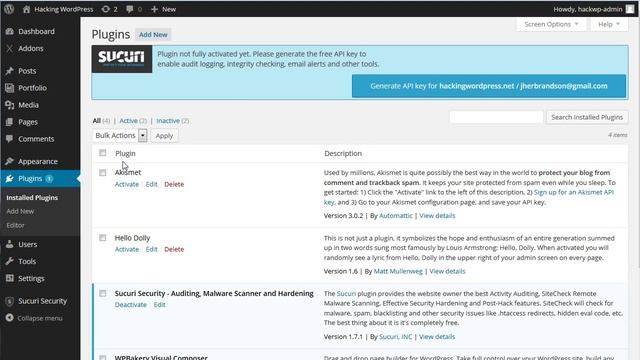Check the Akismet plugin checkbox
This screenshot has height=360, width=640.
(102, 173)
